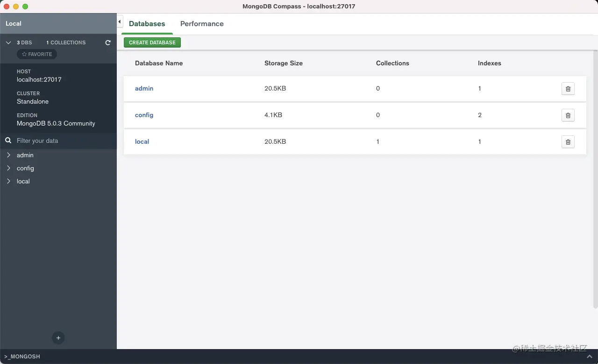Expand the admin database tree
598x364 pixels.
[x=8, y=155]
